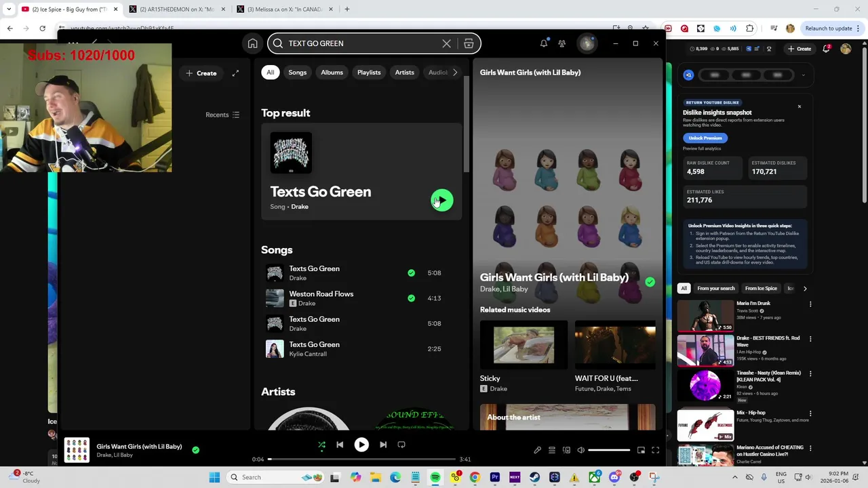
Task: Open options for Tinashe Nasty video
Action: pos(810,373)
